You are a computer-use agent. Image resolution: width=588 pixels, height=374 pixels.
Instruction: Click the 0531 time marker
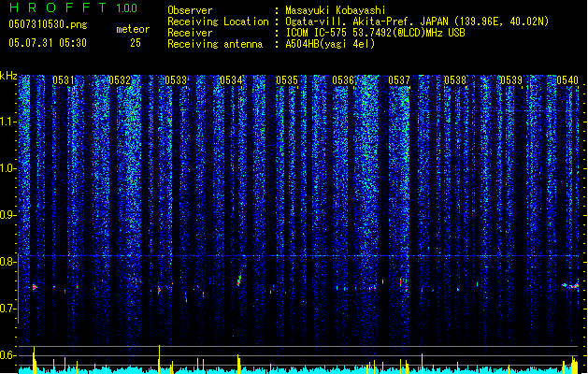coord(63,79)
